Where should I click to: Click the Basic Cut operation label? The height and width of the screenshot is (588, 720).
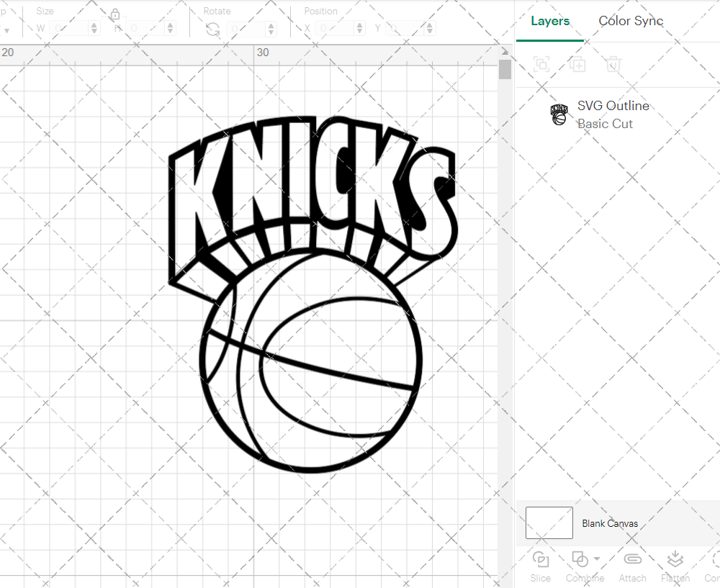tap(605, 124)
